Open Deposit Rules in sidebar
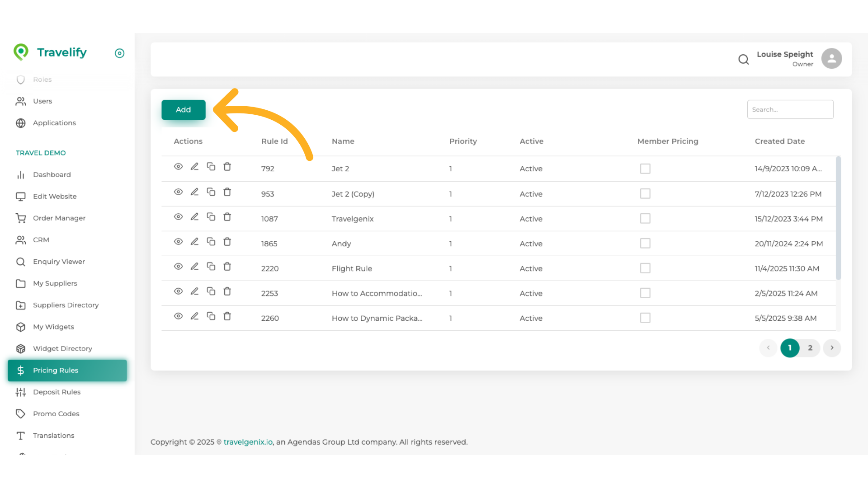The width and height of the screenshot is (868, 488). pos(57,392)
